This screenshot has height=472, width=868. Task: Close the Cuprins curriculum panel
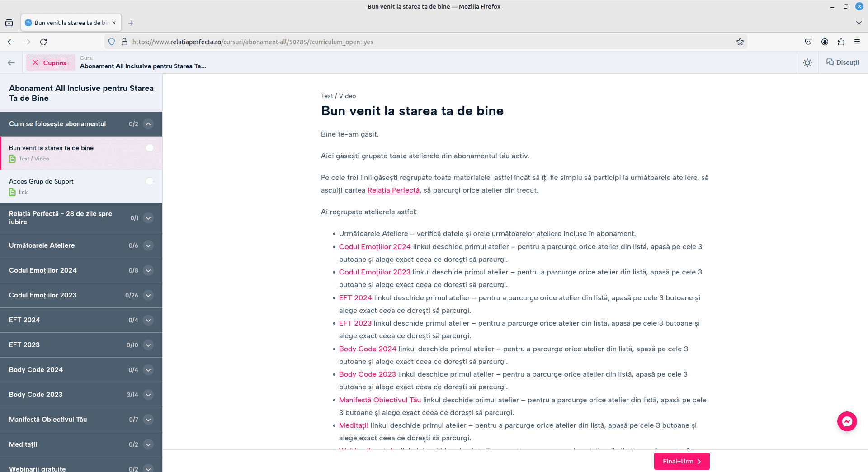pos(51,62)
